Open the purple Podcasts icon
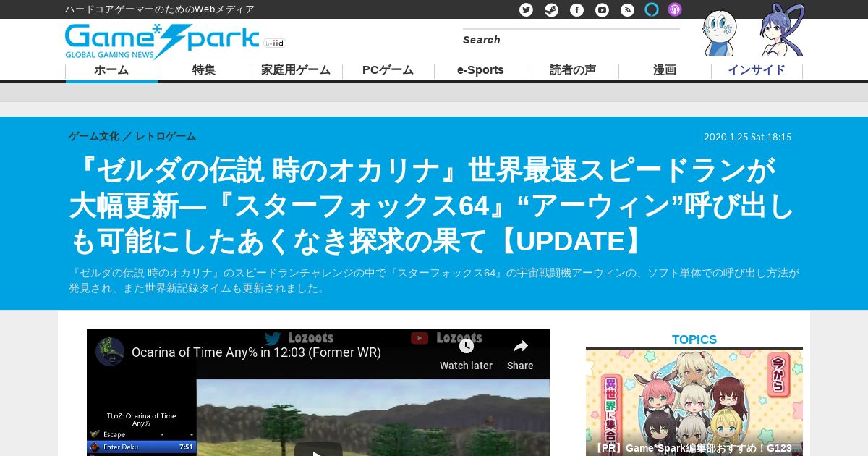868x456 pixels. 674,9
